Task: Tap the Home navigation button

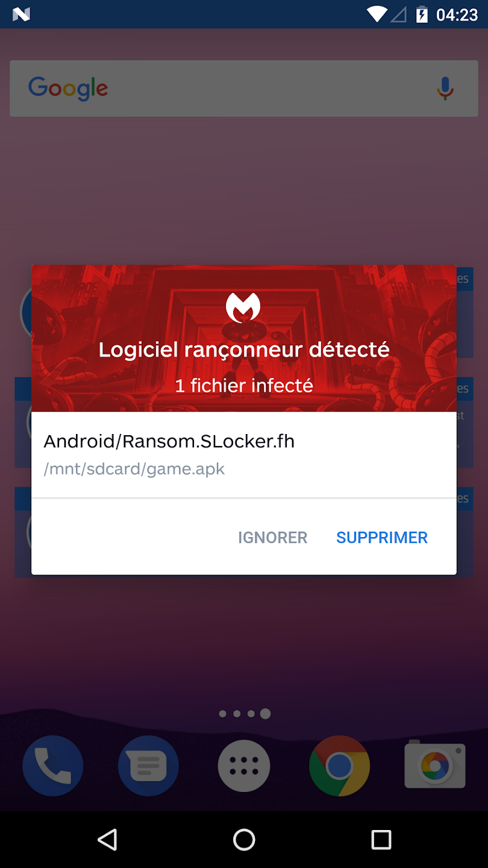Action: click(x=244, y=839)
